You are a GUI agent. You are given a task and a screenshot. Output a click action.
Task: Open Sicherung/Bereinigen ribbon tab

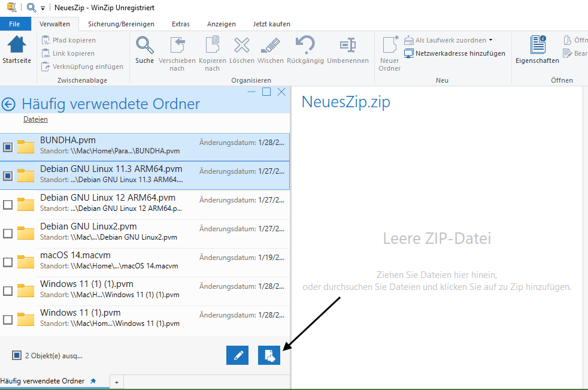[x=121, y=24]
